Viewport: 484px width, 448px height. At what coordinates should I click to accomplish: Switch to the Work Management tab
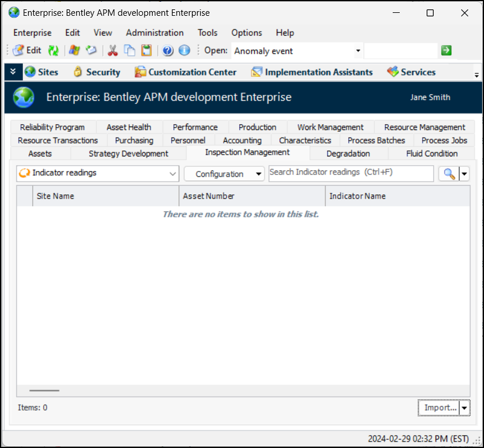(330, 127)
